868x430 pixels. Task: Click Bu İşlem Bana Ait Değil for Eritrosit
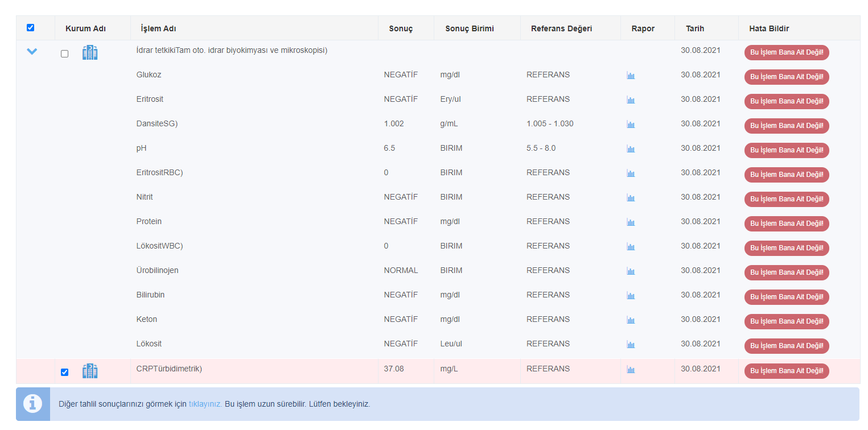787,101
